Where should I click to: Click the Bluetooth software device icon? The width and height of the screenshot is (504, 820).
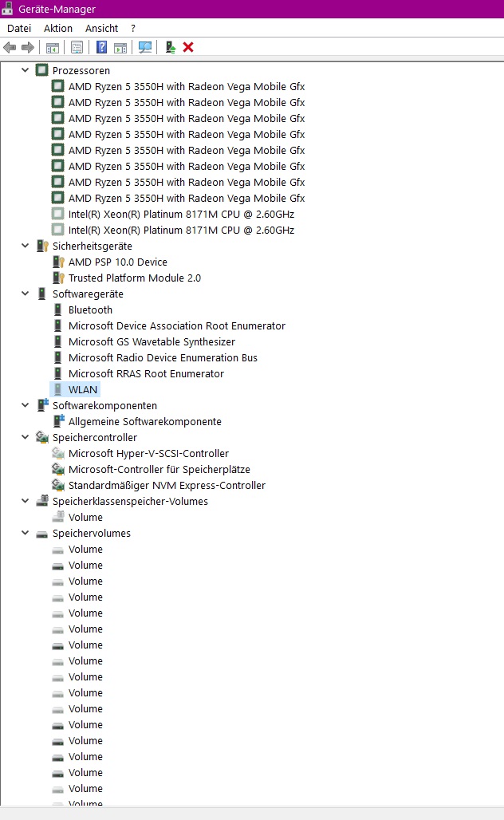[58, 309]
